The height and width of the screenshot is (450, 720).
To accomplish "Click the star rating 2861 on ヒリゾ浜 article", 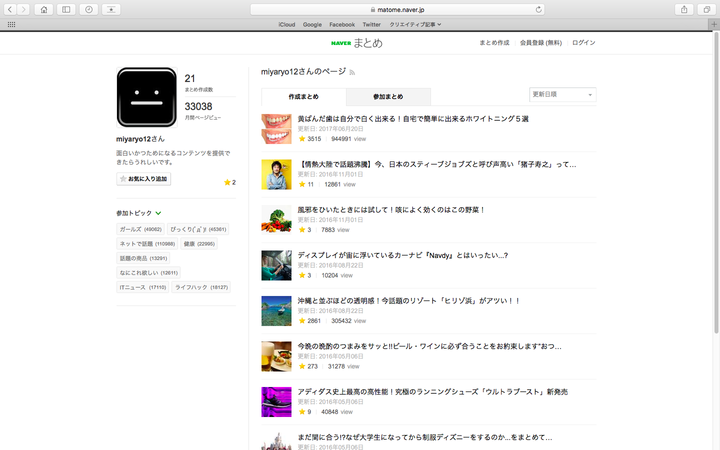I will coord(310,321).
